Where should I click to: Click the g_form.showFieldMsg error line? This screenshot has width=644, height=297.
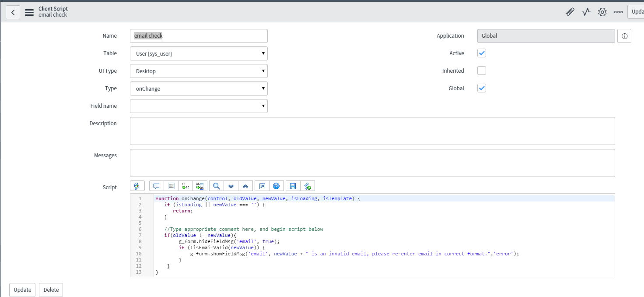click(x=354, y=254)
